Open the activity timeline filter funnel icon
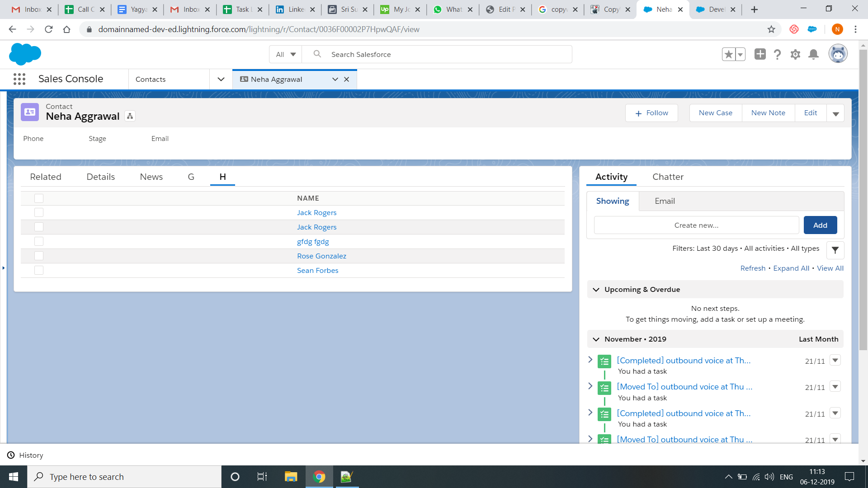The image size is (868, 488). click(x=835, y=250)
